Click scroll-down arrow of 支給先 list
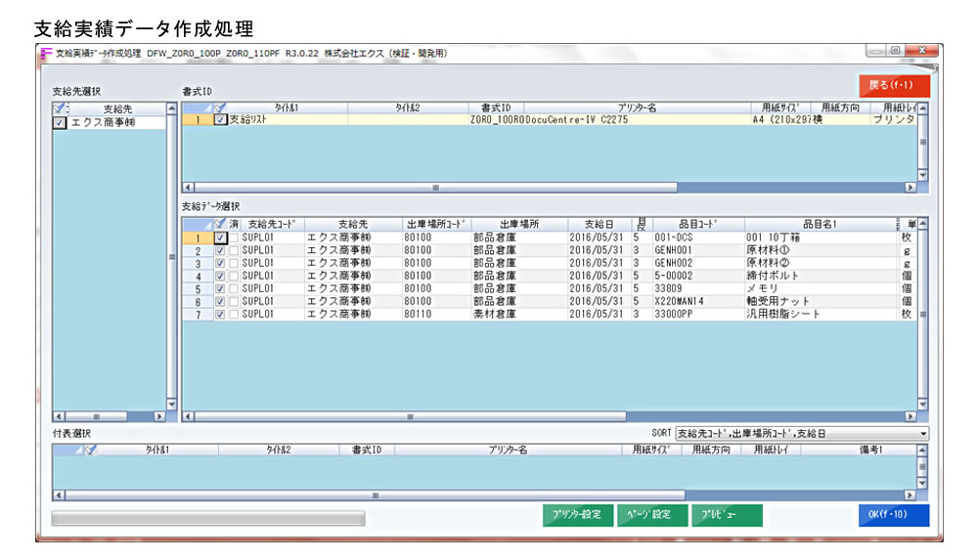 click(x=171, y=404)
